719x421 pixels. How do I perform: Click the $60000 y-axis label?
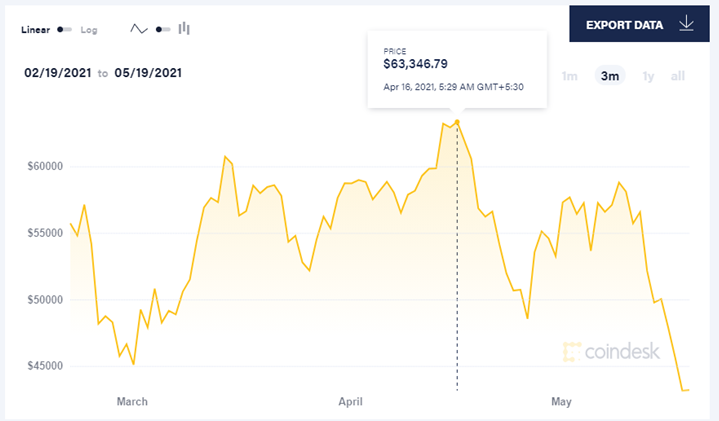tap(45, 166)
